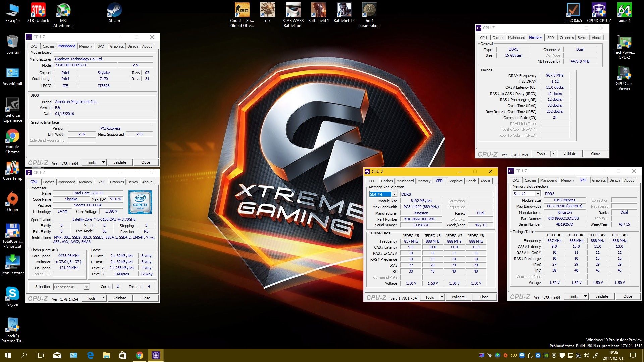
Task: Select the SPD tab in Memory window
Action: click(550, 38)
